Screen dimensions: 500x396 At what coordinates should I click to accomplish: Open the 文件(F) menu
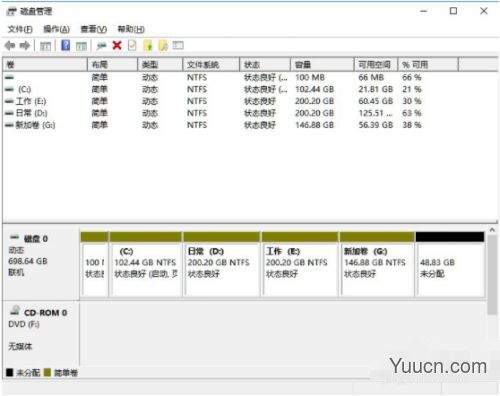tap(20, 29)
